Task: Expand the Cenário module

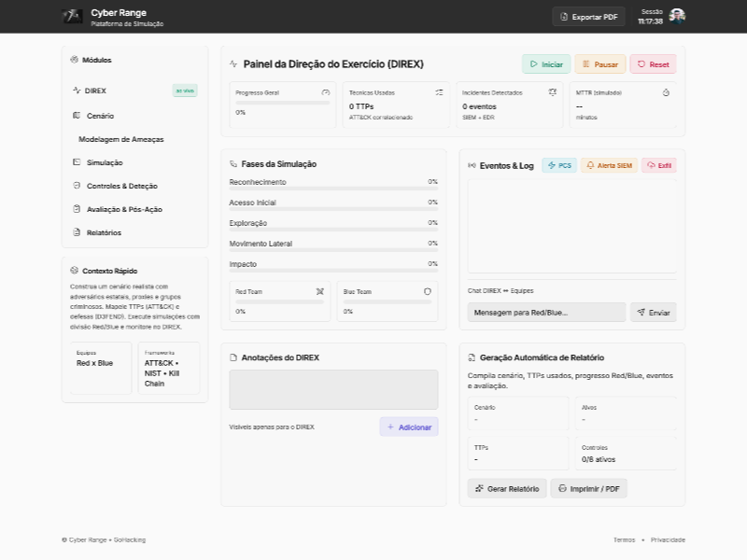Action: pyautogui.click(x=99, y=116)
